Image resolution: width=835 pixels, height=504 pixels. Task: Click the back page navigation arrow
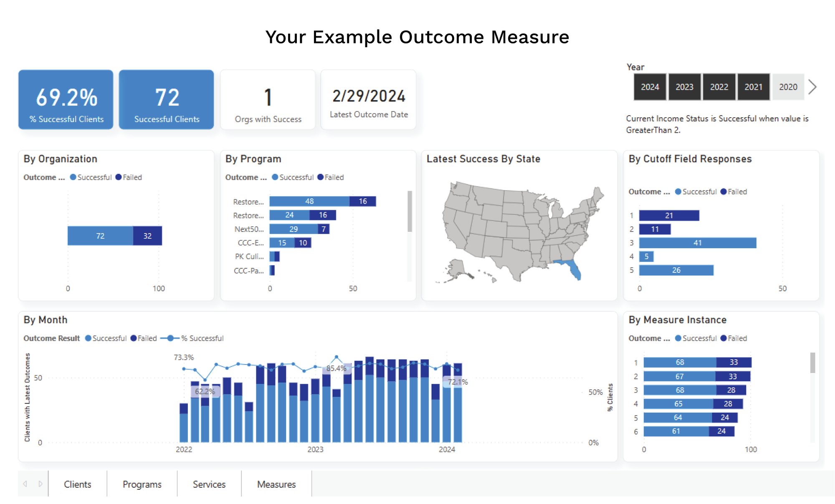[x=26, y=484]
